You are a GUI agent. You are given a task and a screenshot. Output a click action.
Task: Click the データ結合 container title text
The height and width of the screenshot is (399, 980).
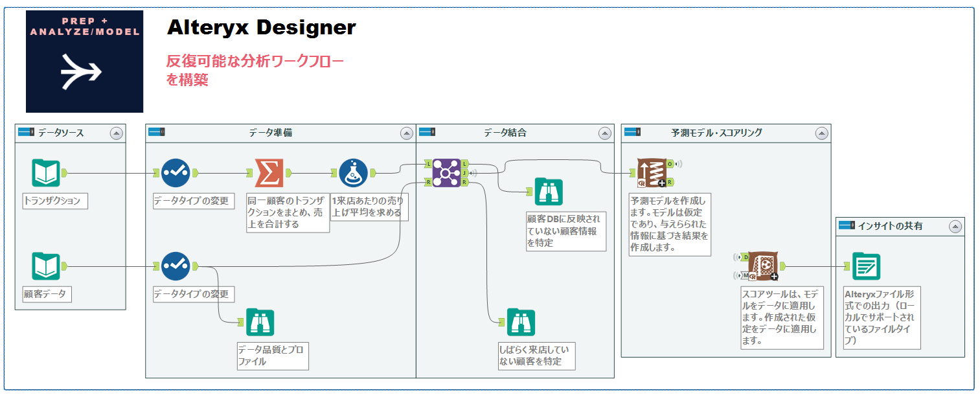[x=505, y=133]
